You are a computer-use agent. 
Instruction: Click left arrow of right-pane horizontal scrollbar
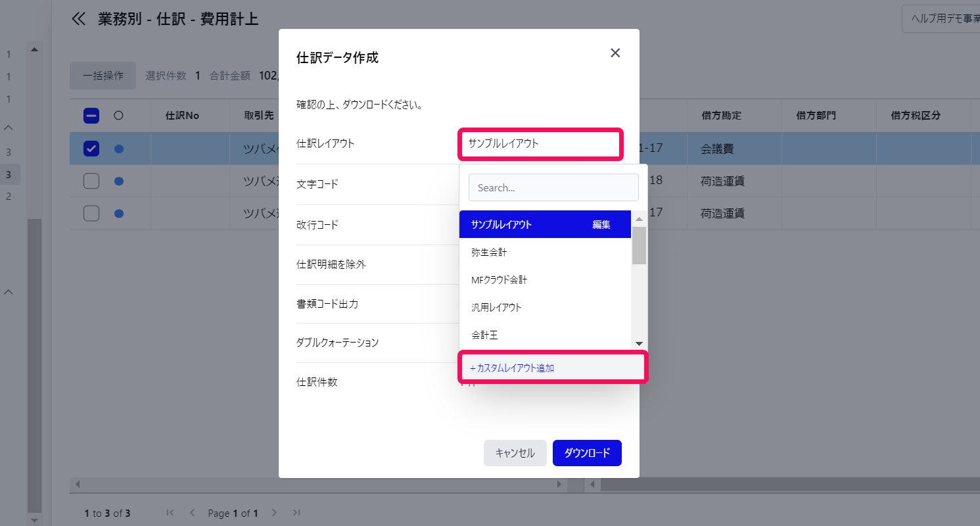592,485
